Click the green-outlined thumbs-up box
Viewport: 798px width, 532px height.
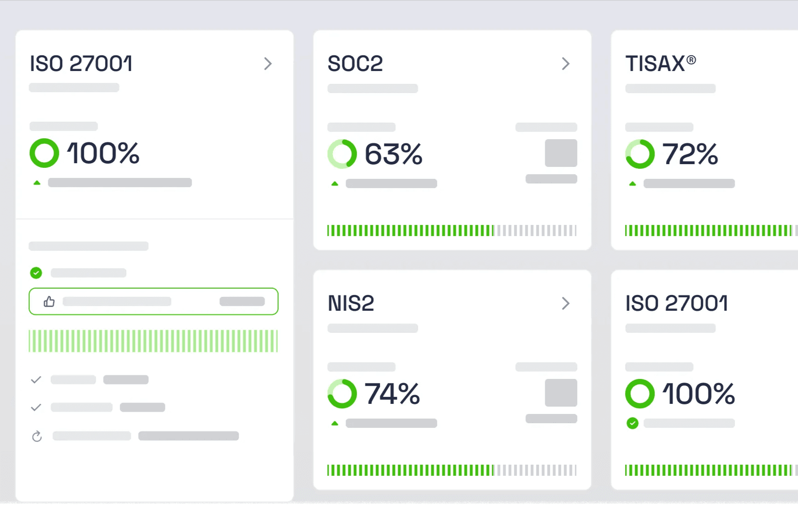[154, 301]
